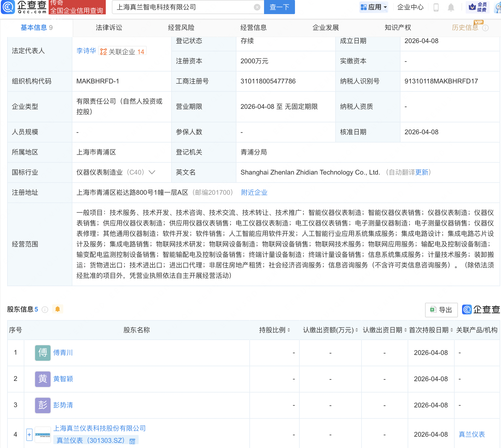The height and width of the screenshot is (448, 501).
Task: Click the 企查查 logo beside 导出 button
Action: click(466, 310)
